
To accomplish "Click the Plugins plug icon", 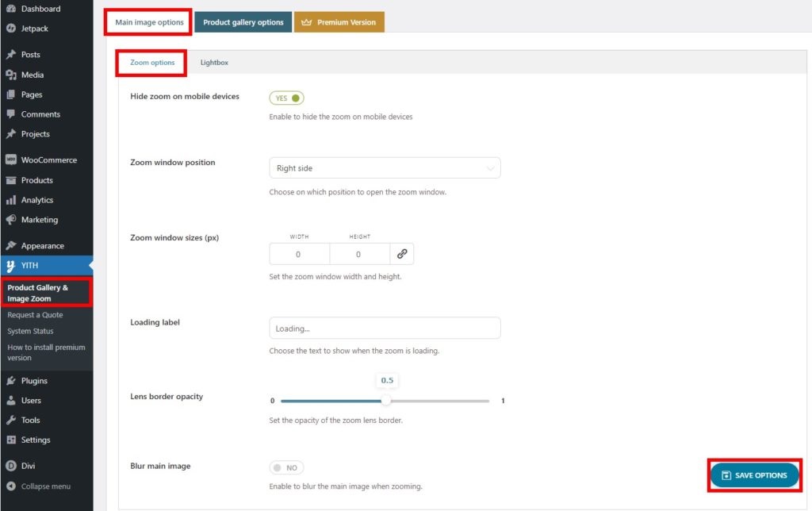I will (11, 380).
